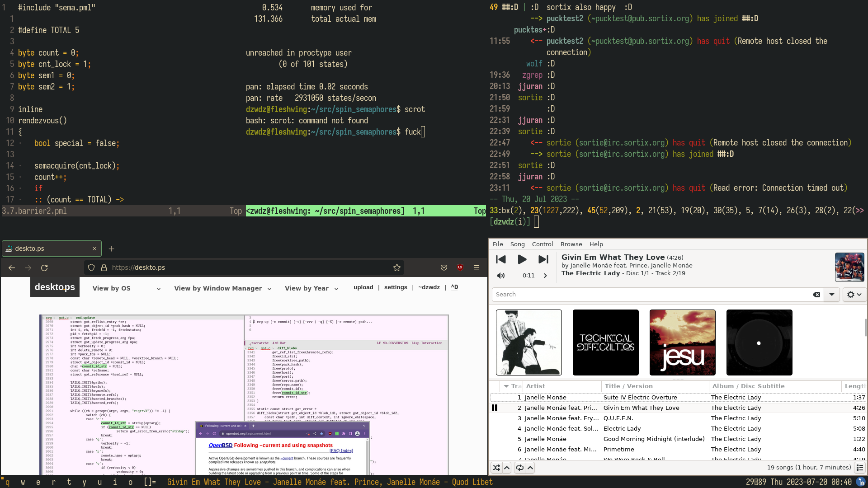The image size is (868, 488).
Task: Open the Control menu
Action: (542, 244)
